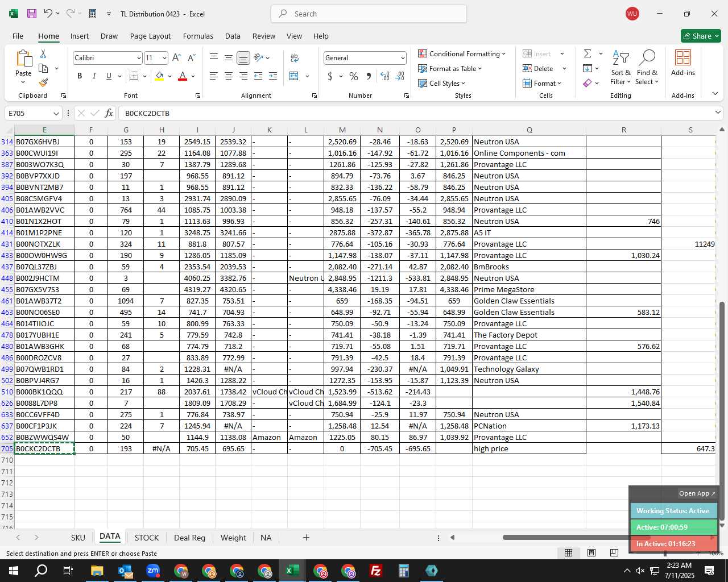
Task: Click AutoSum sigma icon
Action: [x=588, y=53]
